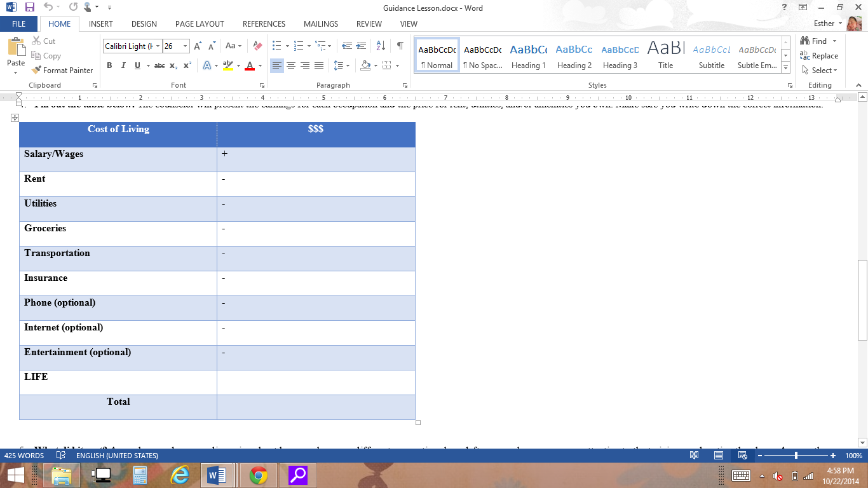Switch to the INSERT tab
Screen dimensions: 868x488
pyautogui.click(x=101, y=24)
